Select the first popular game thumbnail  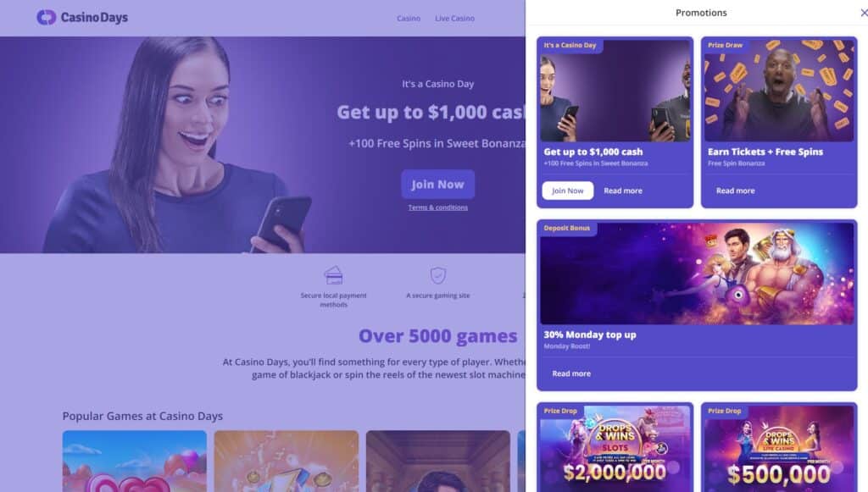(135, 461)
